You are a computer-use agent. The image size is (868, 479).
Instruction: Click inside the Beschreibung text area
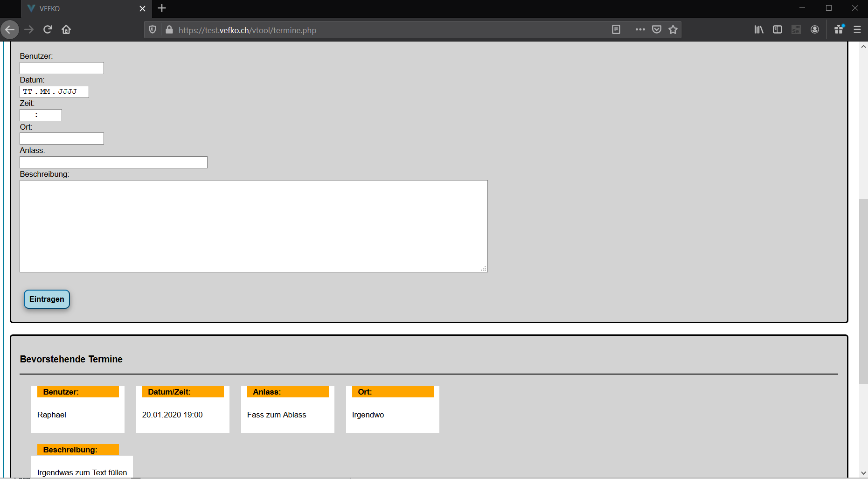(x=253, y=226)
